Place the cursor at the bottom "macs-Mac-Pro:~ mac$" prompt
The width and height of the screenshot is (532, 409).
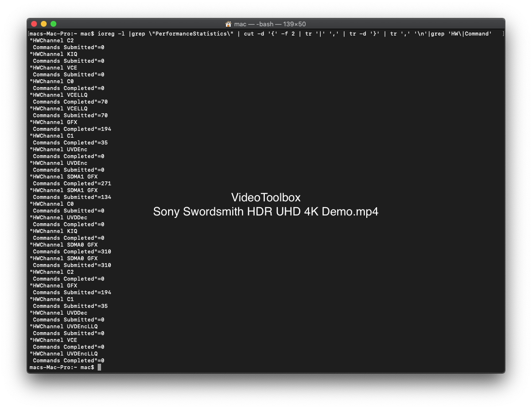pyautogui.click(x=62, y=367)
